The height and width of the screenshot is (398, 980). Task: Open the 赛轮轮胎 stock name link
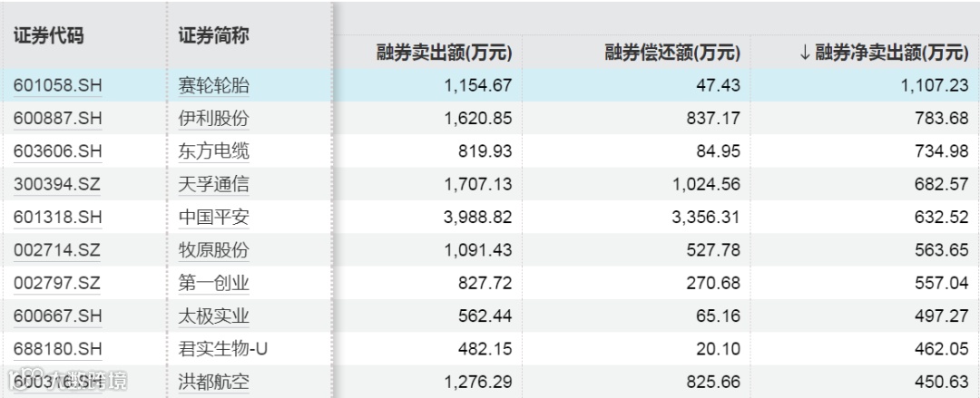point(214,85)
